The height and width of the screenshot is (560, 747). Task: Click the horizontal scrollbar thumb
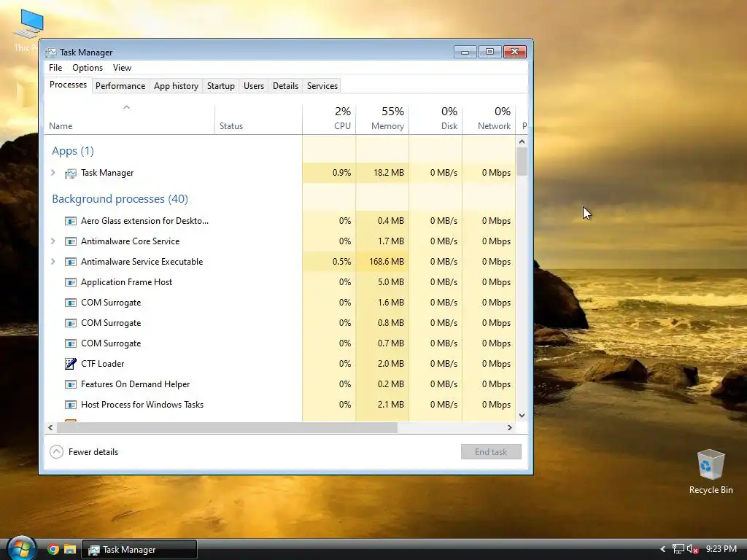tap(227, 427)
